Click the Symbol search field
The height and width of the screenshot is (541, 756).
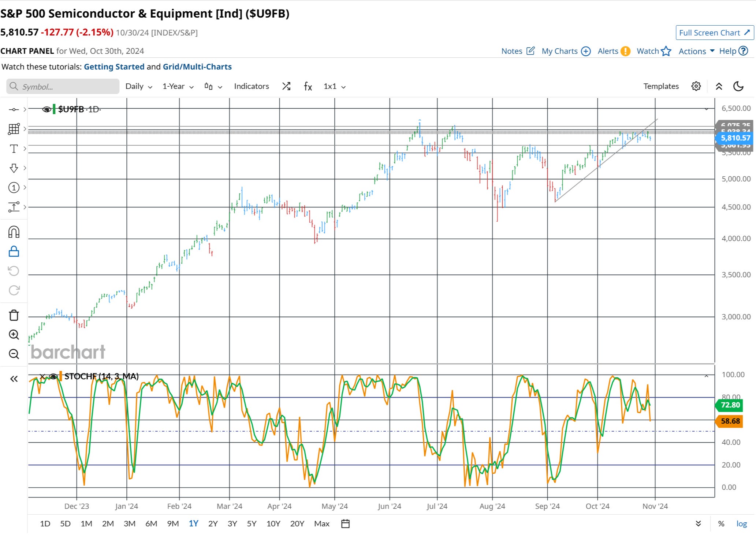tap(63, 86)
